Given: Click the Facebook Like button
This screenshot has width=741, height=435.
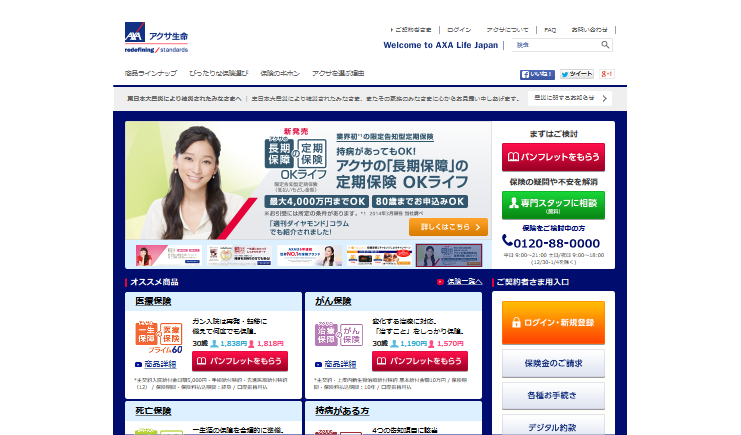Looking at the screenshot, I should pyautogui.click(x=537, y=74).
